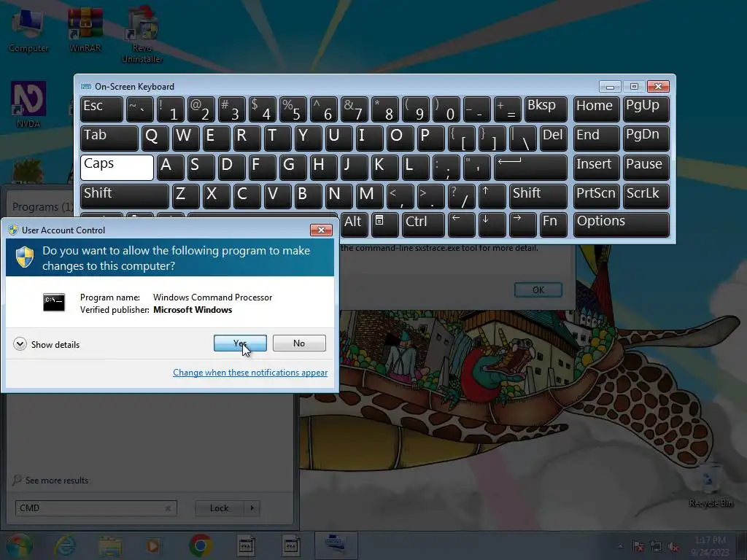This screenshot has width=747, height=560.
Task: Click Home key on On-Screen Keyboard
Action: [597, 109]
